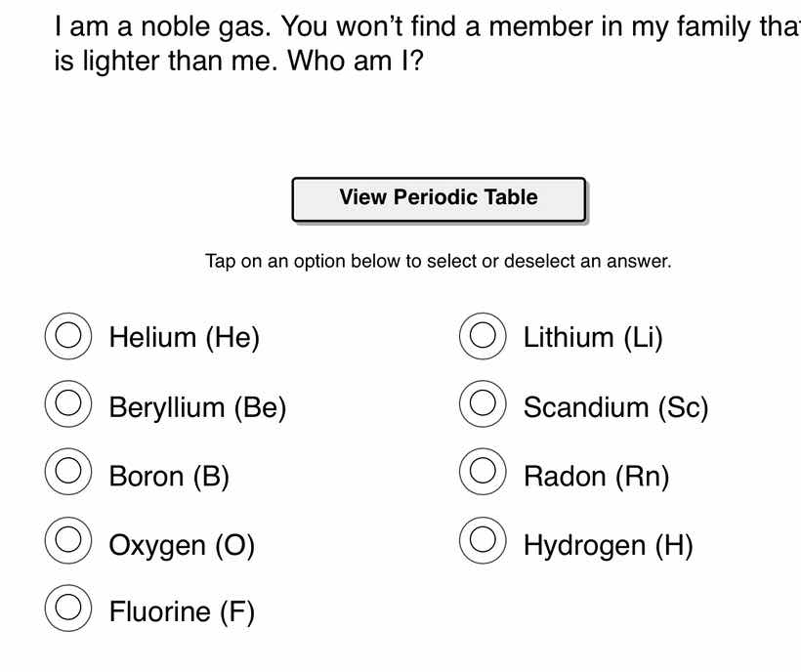
Task: Click the View Periodic Table button
Action: [439, 197]
